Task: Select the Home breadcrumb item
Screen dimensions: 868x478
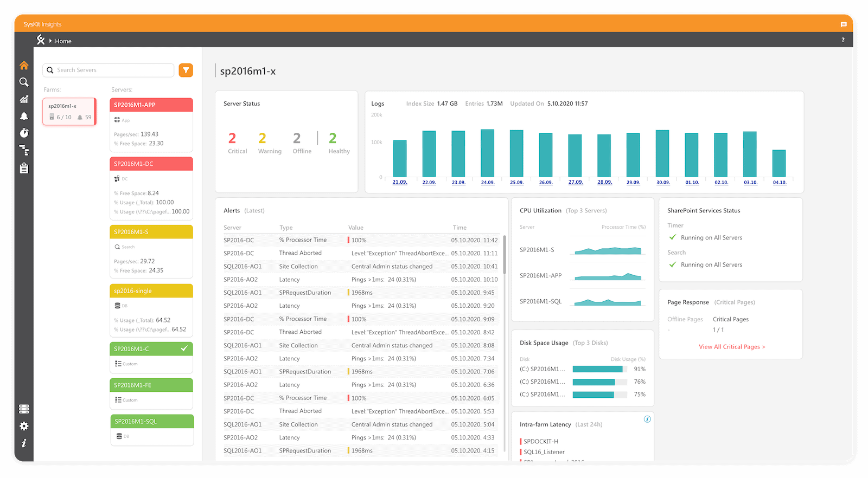Action: coord(63,41)
